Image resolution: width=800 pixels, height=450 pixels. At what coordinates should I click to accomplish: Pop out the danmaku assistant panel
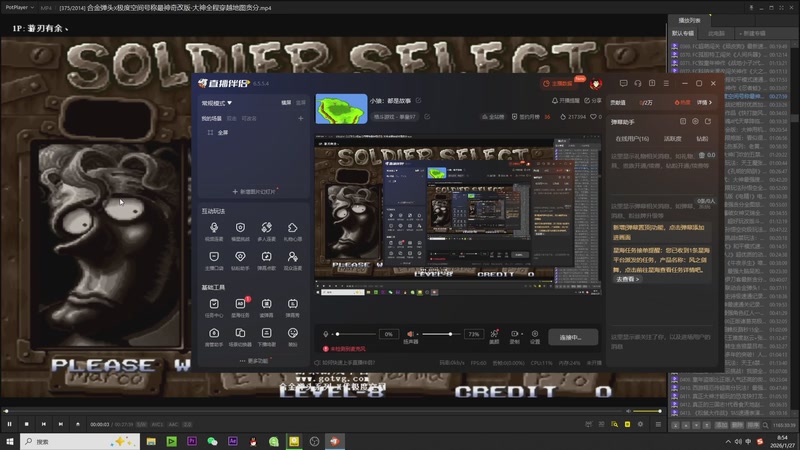tap(708, 121)
